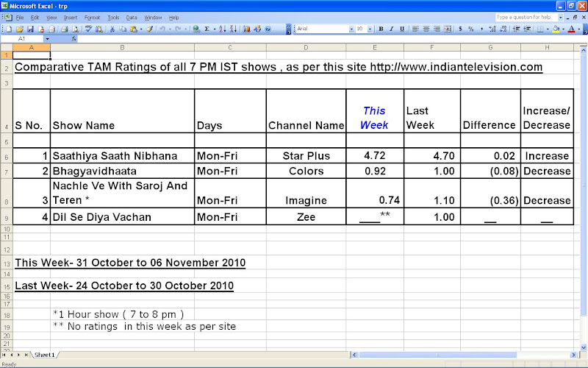The height and width of the screenshot is (368, 588).
Task: Open the font size 10 dropdown
Action: click(x=370, y=29)
